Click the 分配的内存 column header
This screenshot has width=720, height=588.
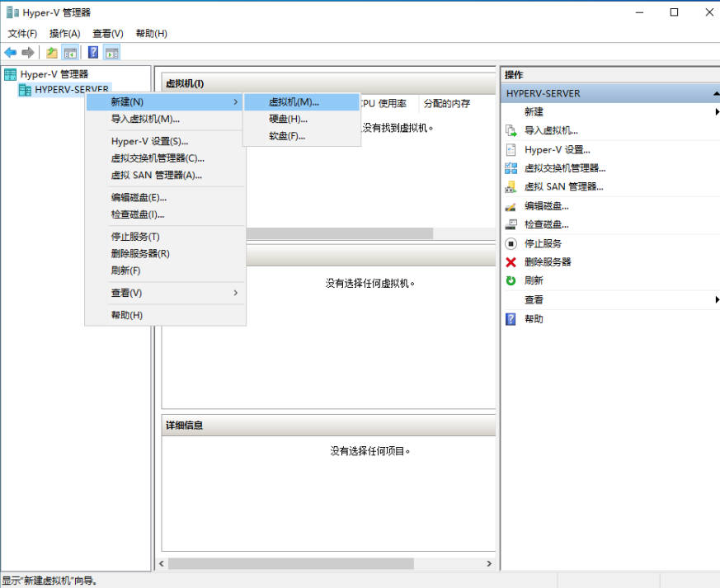click(x=447, y=104)
